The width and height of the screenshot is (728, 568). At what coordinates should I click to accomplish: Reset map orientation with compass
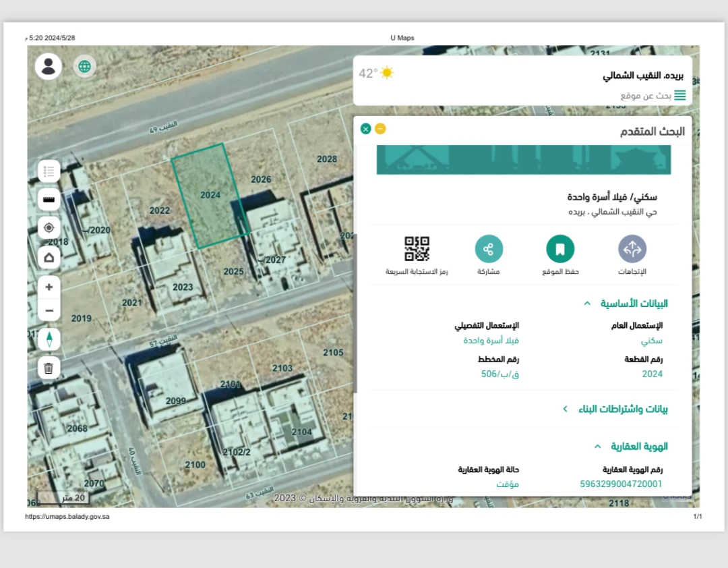49,339
